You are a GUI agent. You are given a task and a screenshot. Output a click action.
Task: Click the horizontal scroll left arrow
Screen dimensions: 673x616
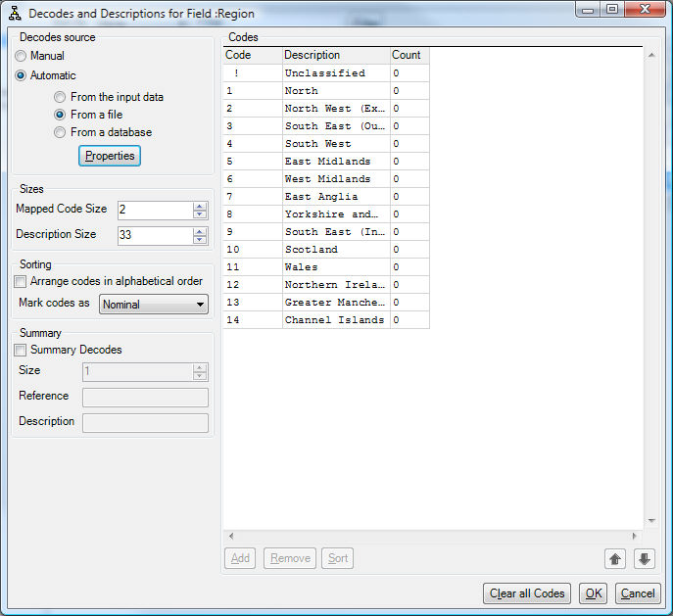point(231,536)
